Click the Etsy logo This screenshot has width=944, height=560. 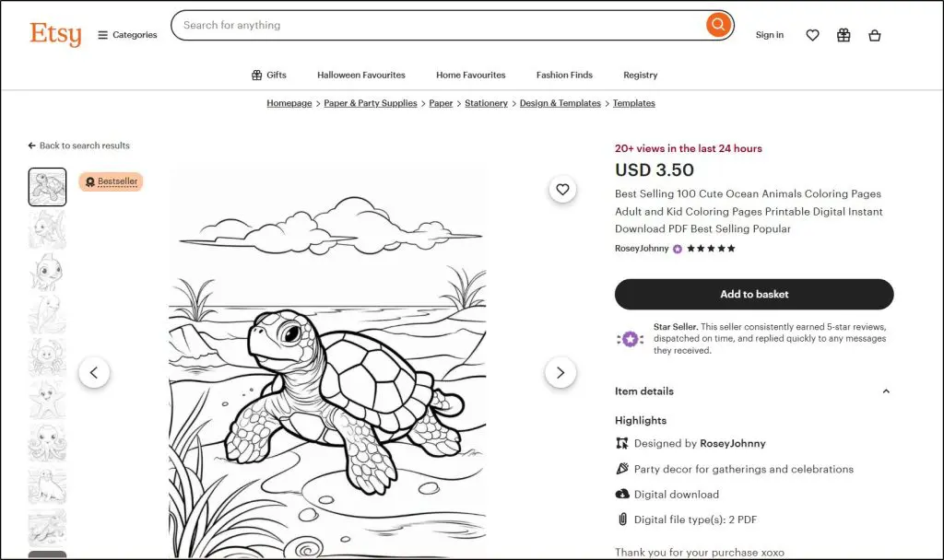(54, 34)
